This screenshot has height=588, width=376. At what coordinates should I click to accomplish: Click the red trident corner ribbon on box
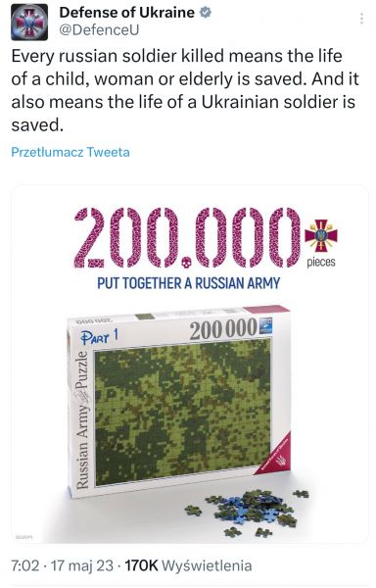(x=276, y=454)
